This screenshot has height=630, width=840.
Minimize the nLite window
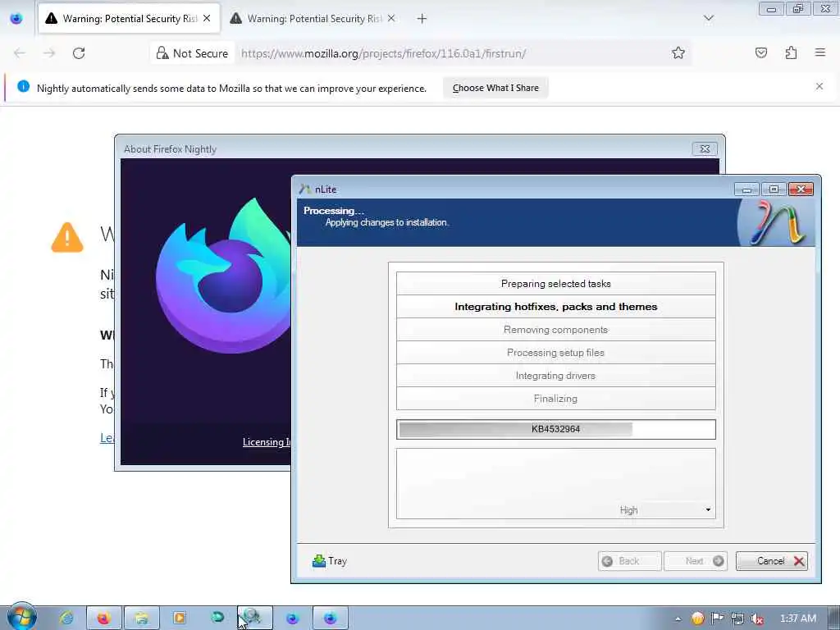coord(746,189)
